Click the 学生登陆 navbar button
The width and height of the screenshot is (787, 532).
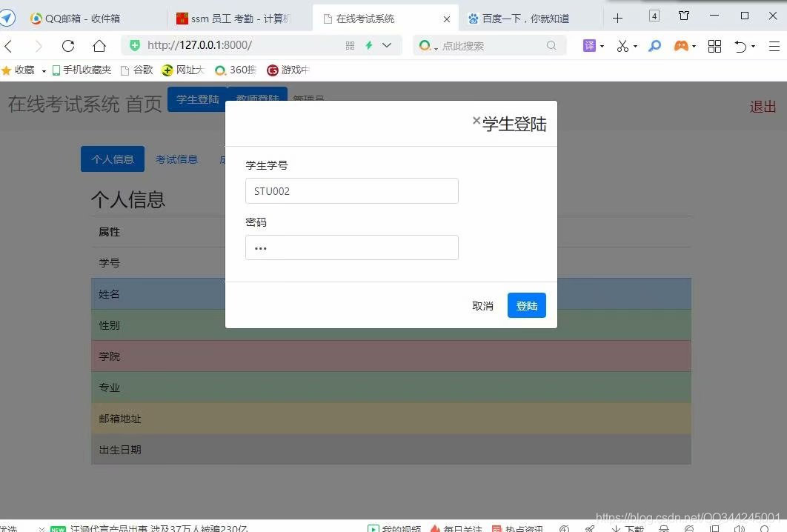click(197, 99)
